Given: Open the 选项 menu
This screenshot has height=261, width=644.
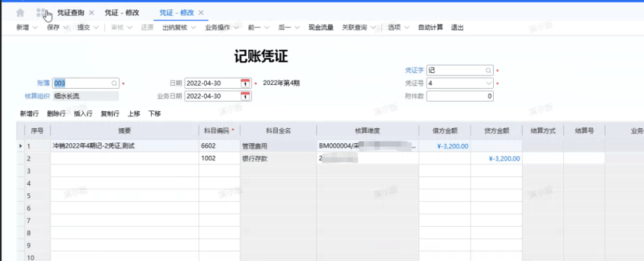Looking at the screenshot, I should tap(395, 28).
